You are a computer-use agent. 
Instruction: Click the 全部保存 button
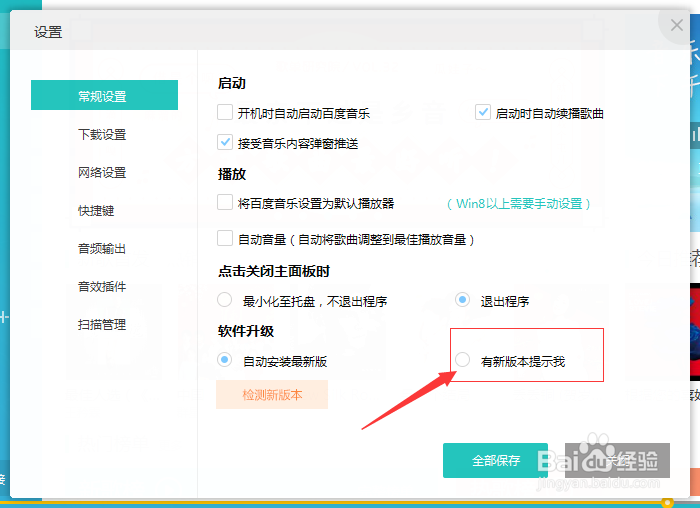496,460
